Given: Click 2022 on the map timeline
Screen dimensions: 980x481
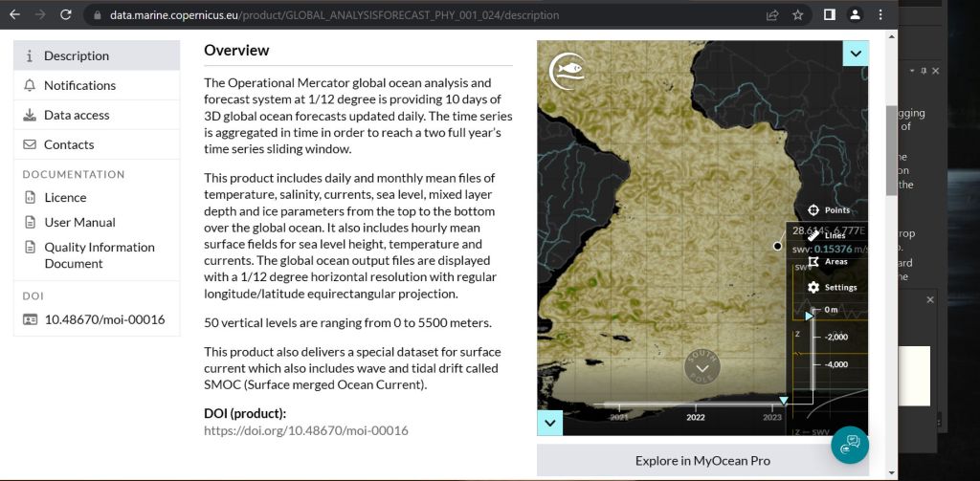Looking at the screenshot, I should [x=696, y=417].
